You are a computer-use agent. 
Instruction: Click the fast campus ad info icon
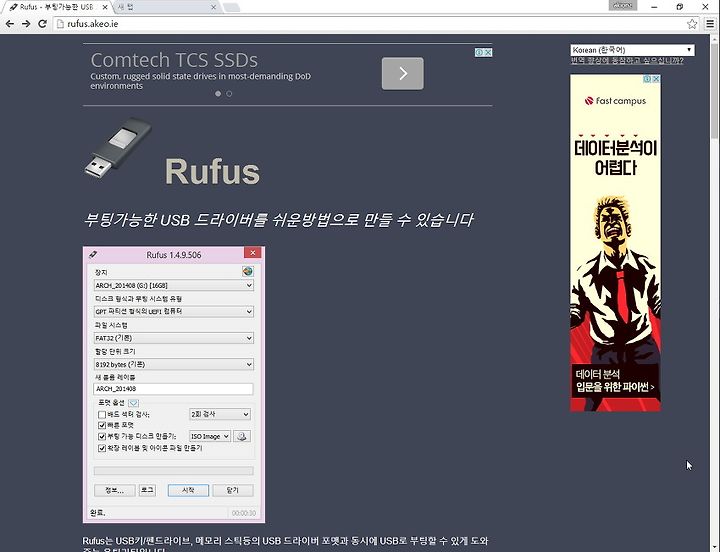tap(647, 79)
